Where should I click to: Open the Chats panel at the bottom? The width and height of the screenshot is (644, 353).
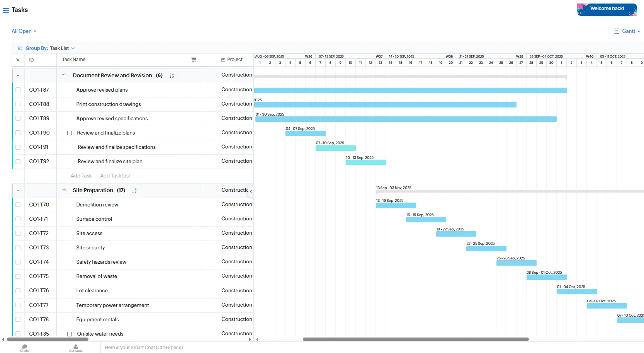24,347
